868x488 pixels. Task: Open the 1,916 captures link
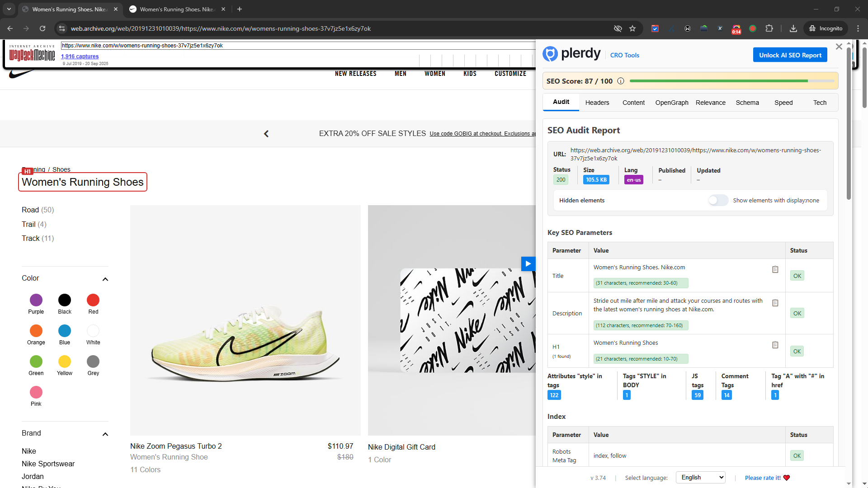80,56
